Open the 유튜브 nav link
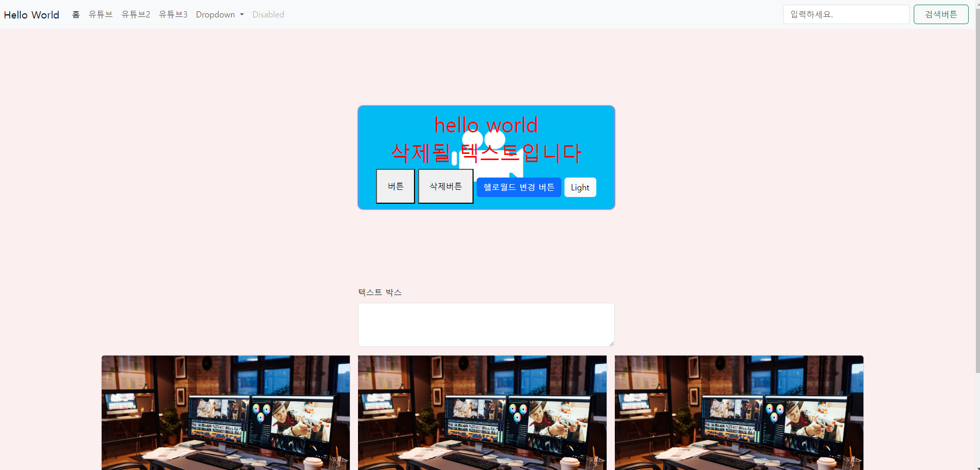 pos(101,14)
